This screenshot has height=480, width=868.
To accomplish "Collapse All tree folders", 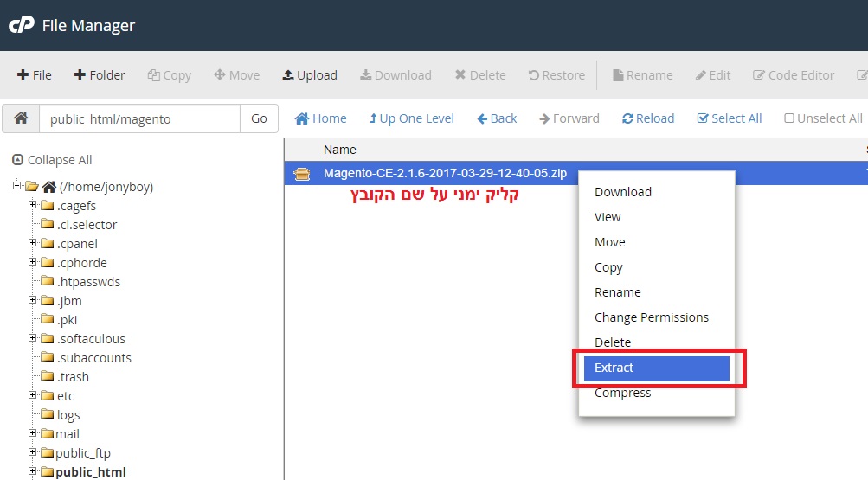I will point(52,160).
